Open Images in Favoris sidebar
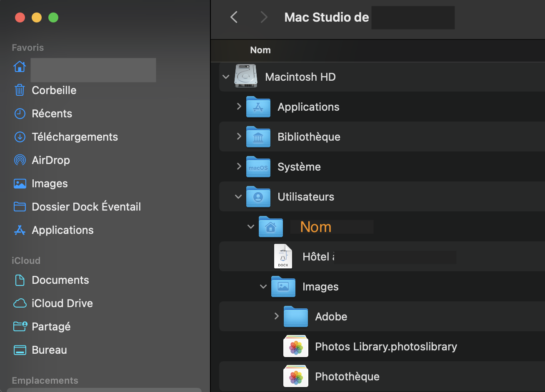The image size is (545, 392). 49,184
